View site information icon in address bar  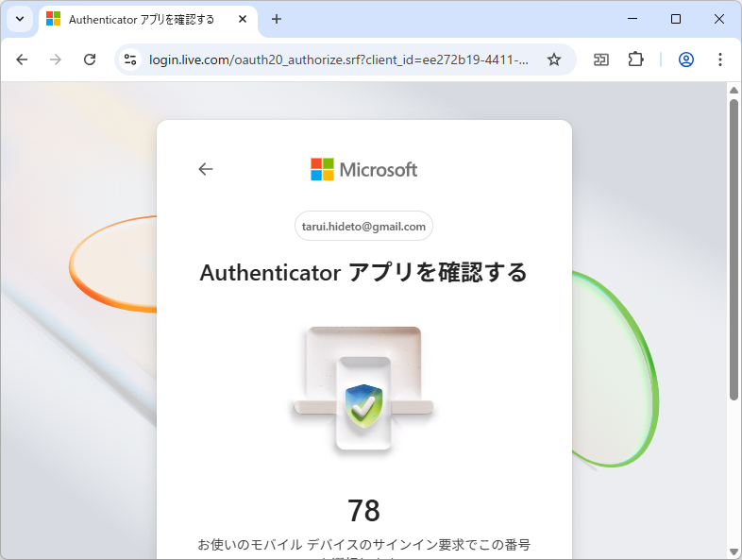pos(130,59)
